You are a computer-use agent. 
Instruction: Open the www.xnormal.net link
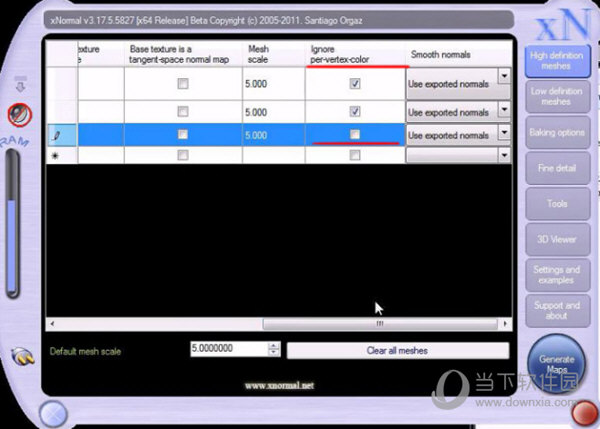click(280, 385)
